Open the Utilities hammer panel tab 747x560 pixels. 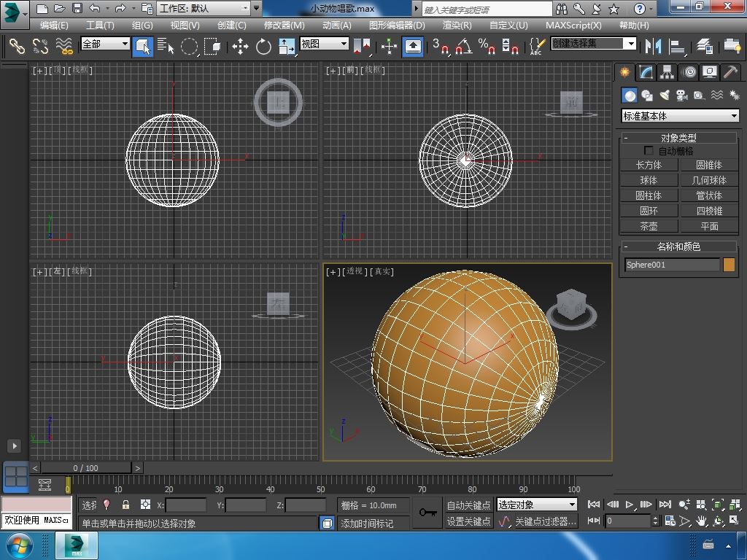tap(730, 72)
